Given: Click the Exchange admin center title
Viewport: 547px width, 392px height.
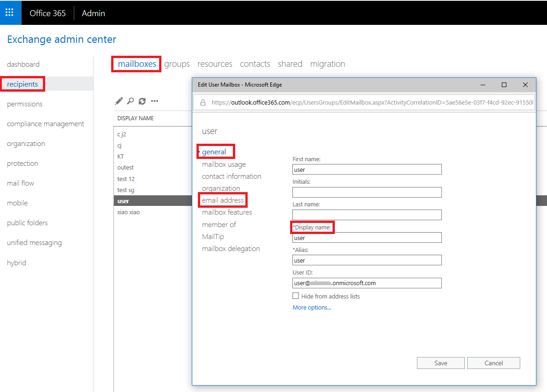Looking at the screenshot, I should [61, 39].
